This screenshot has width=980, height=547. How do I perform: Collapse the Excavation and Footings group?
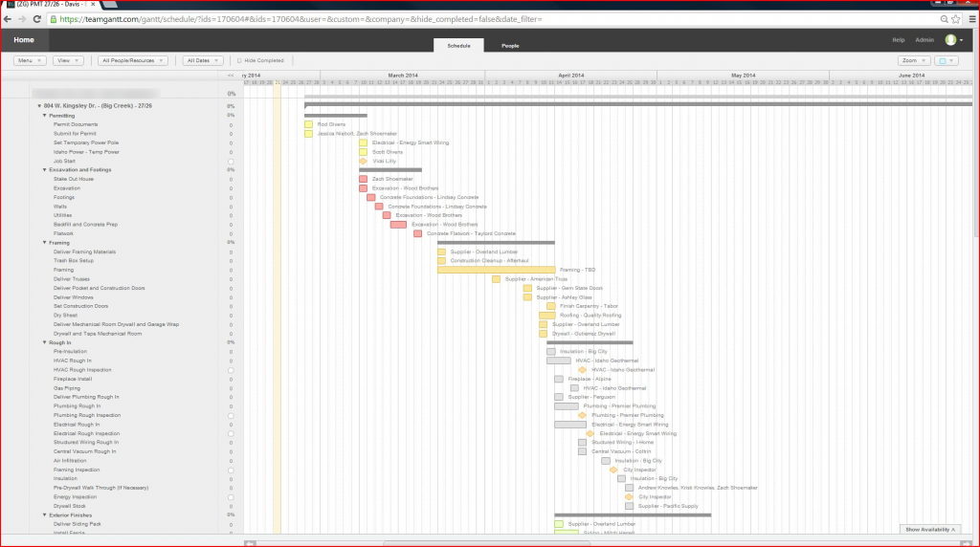[x=44, y=170]
